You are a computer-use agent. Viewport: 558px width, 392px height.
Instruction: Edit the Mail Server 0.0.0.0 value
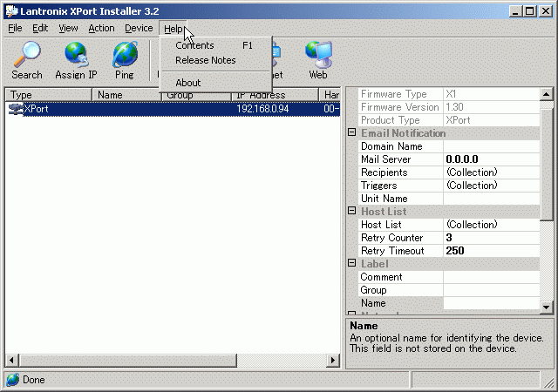coord(492,159)
